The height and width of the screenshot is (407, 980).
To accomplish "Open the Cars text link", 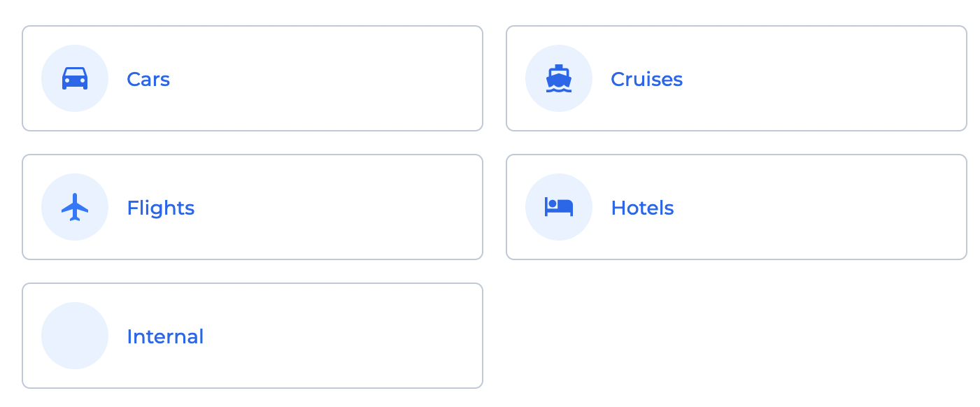I will (148, 79).
